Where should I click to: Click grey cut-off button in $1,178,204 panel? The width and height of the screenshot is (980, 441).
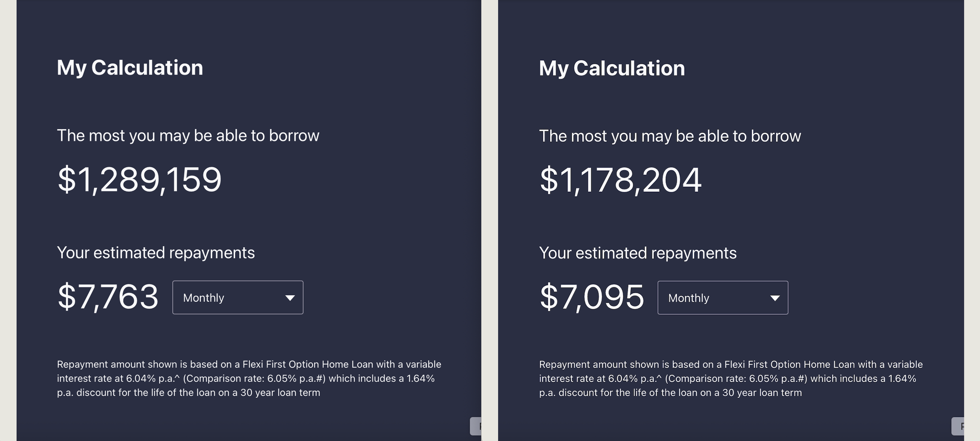click(x=957, y=426)
